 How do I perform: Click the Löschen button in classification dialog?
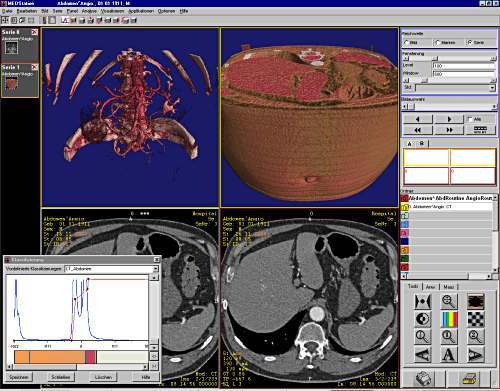pos(103,377)
